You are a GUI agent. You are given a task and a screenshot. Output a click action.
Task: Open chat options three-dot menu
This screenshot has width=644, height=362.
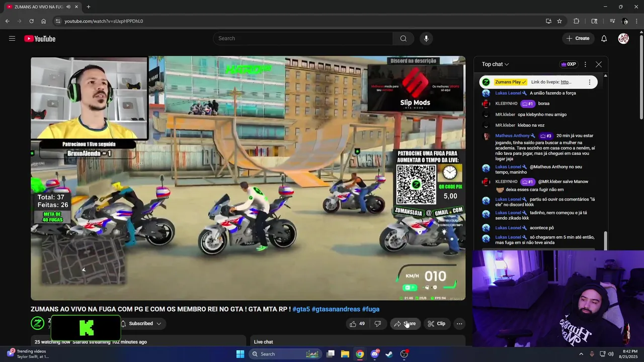[x=585, y=64]
